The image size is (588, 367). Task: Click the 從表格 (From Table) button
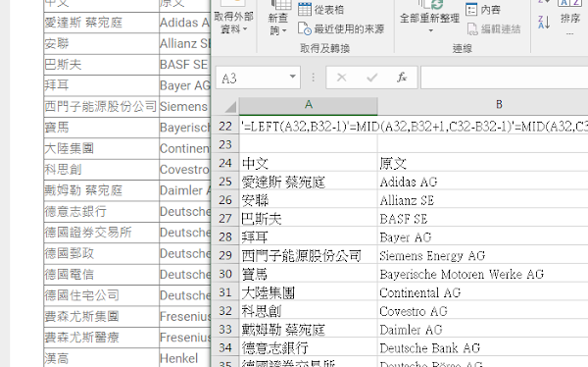(x=321, y=9)
